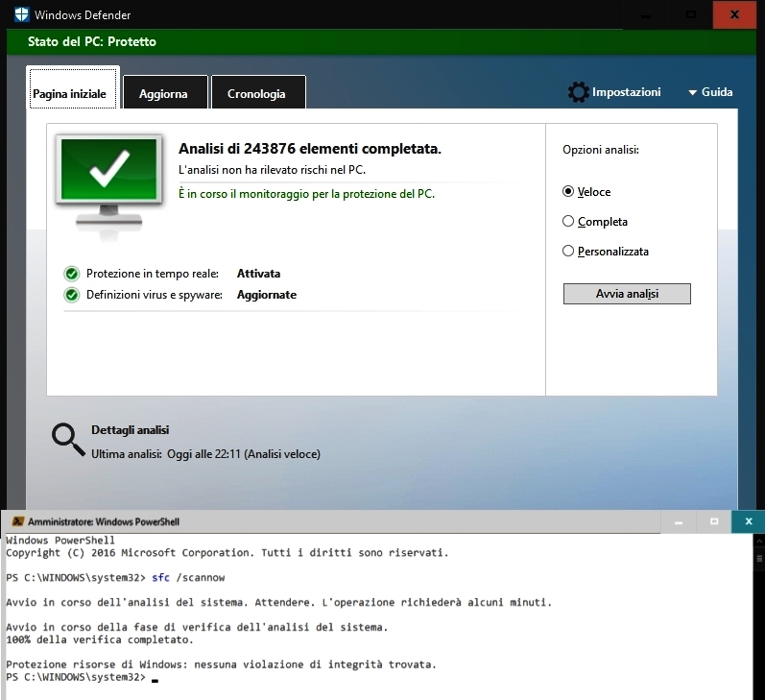Switch to the Pagina iniziale tab
The image size is (765, 700).
[x=73, y=88]
